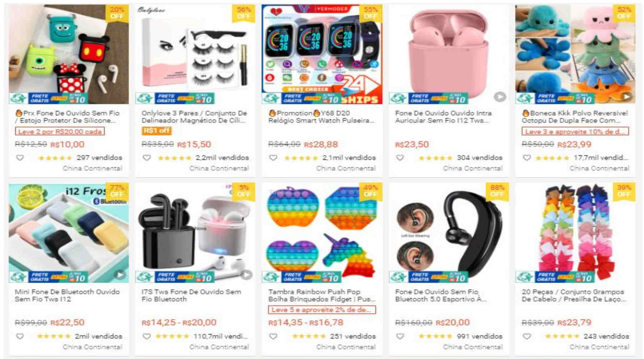Screen dimensions: 644x359
Task: Open colorful hair bow clips image
Action: pos(575,233)
